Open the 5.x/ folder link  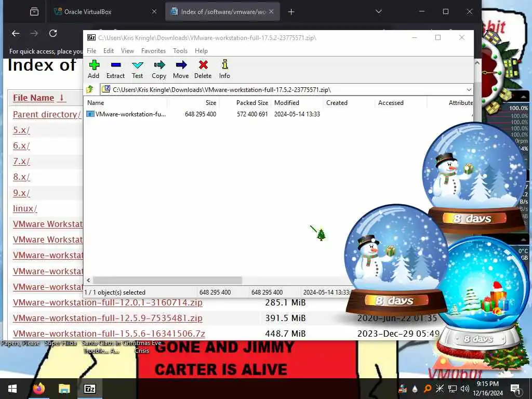[x=21, y=130]
